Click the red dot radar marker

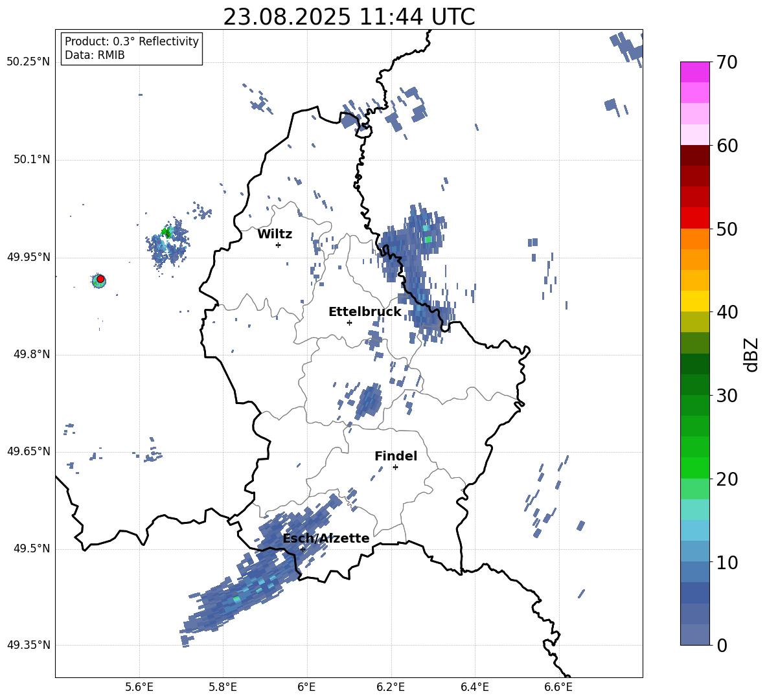[100, 279]
